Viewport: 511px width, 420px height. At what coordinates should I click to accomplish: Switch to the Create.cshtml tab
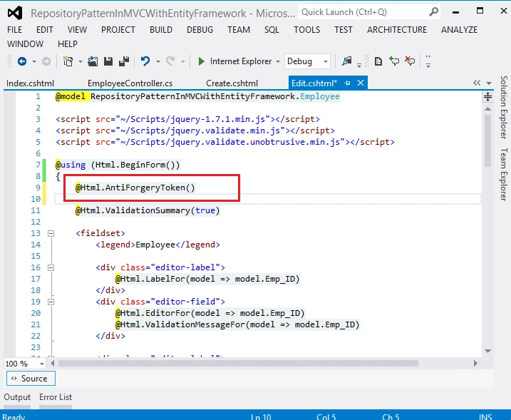coord(232,83)
